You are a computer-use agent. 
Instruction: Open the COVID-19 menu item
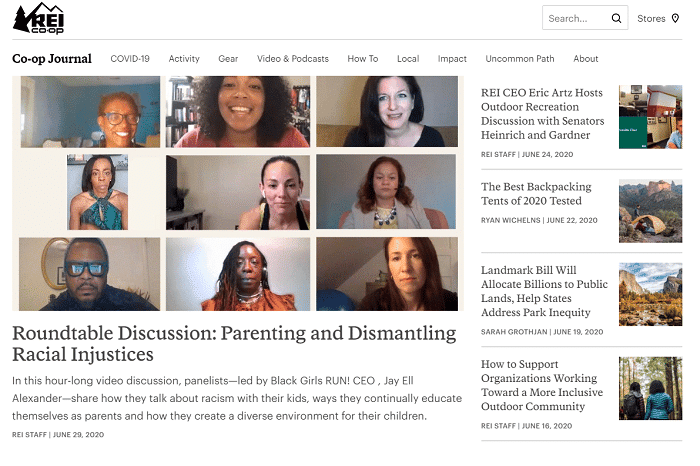[x=130, y=58]
